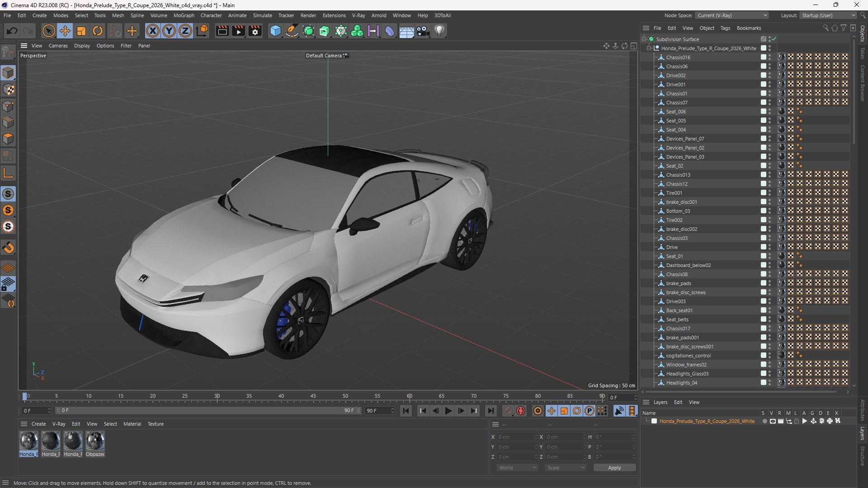Open the MoGraph Cloner icon
Viewport: 868px width, 488px height.
tap(341, 31)
